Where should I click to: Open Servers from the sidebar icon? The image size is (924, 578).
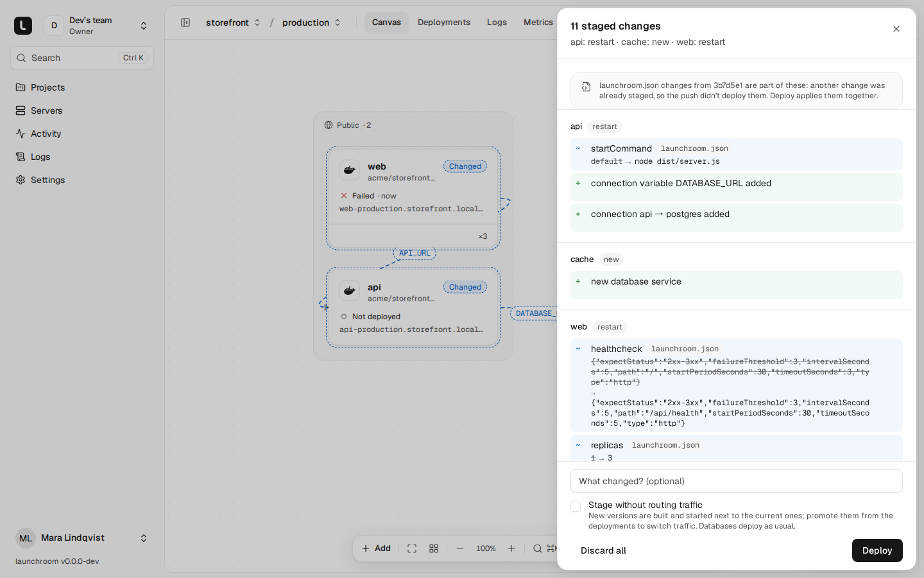[21, 110]
